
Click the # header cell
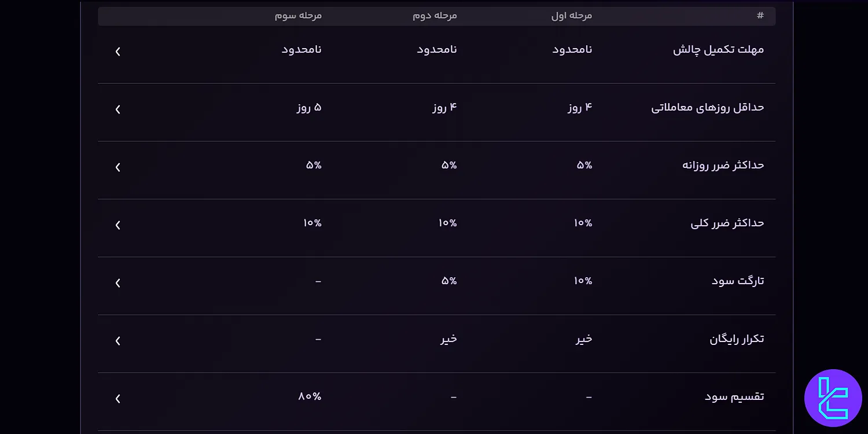point(760,16)
